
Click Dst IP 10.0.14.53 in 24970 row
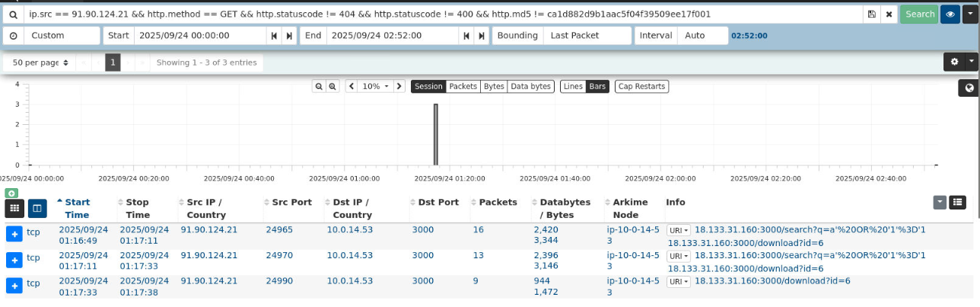[350, 255]
